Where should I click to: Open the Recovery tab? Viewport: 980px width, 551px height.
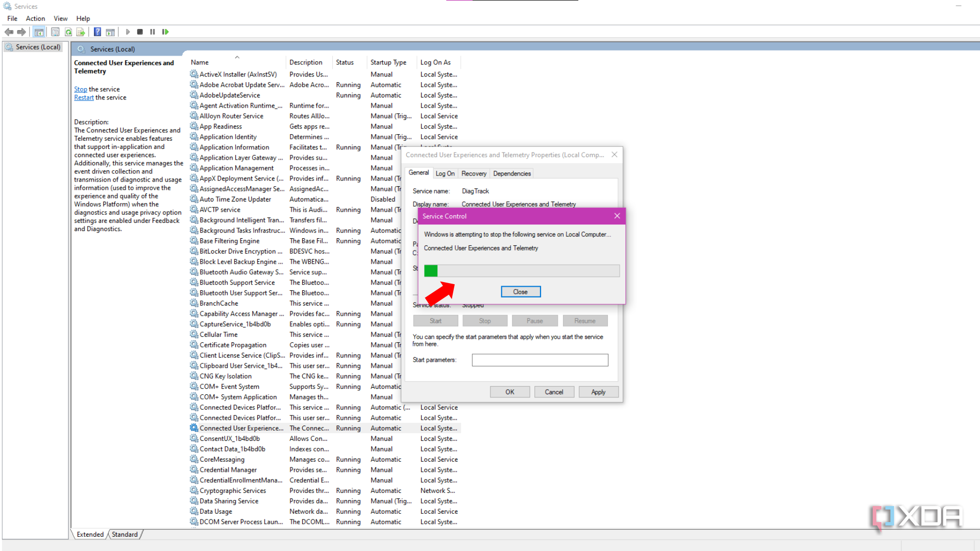click(474, 173)
